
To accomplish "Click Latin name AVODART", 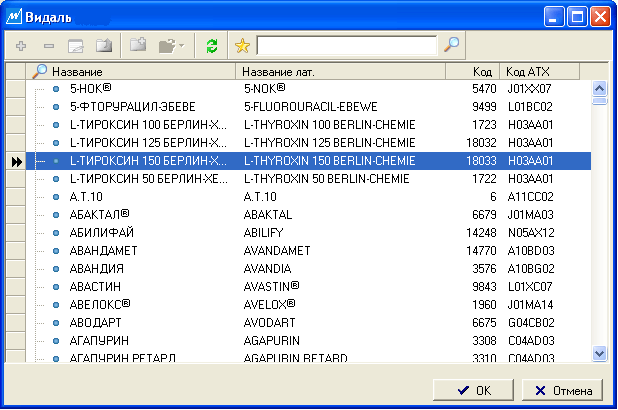I will pyautogui.click(x=269, y=323).
